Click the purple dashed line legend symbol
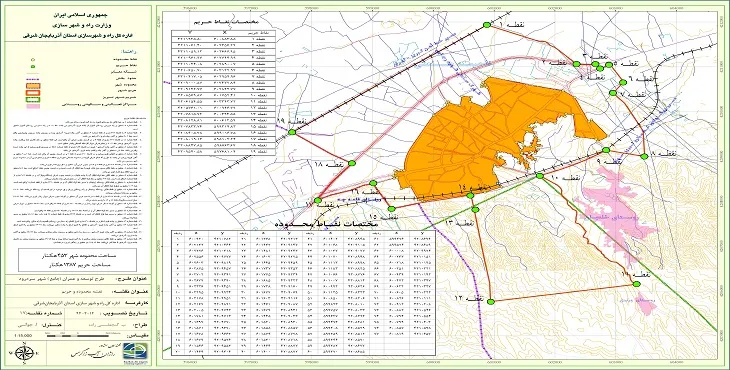 pos(33,79)
